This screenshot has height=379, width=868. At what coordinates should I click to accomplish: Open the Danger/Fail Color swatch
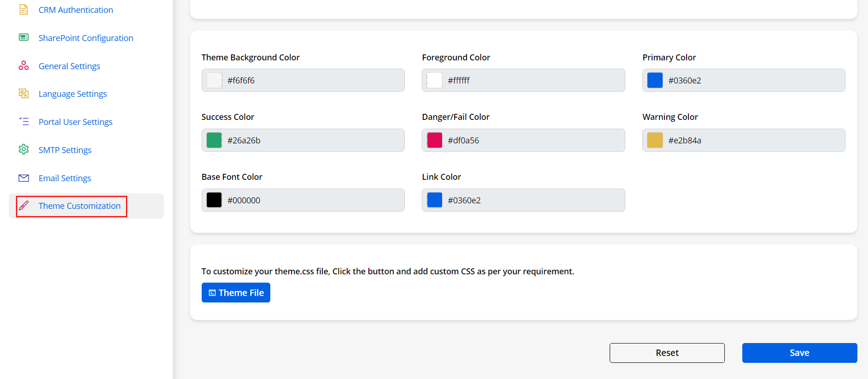pyautogui.click(x=434, y=140)
